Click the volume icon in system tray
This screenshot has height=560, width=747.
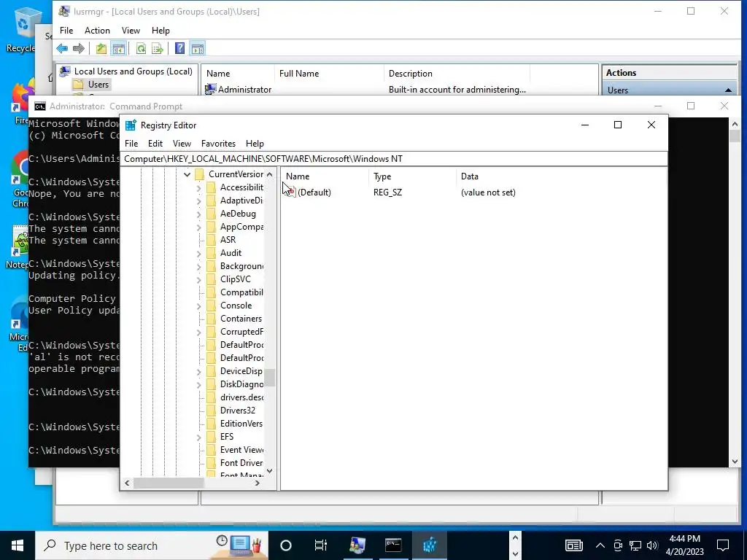coord(652,545)
